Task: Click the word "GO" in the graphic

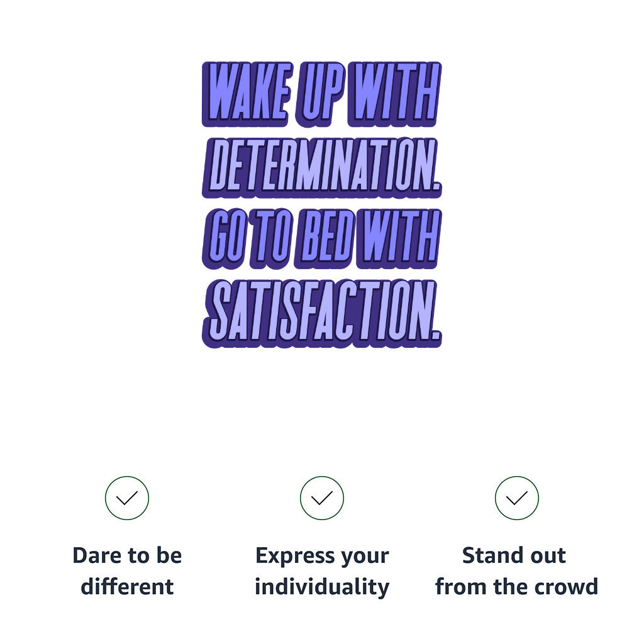Action: tap(226, 239)
